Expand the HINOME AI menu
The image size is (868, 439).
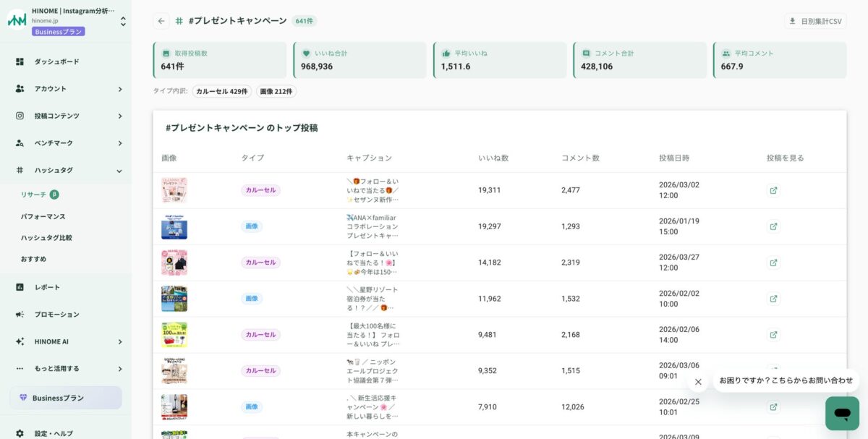22,341
